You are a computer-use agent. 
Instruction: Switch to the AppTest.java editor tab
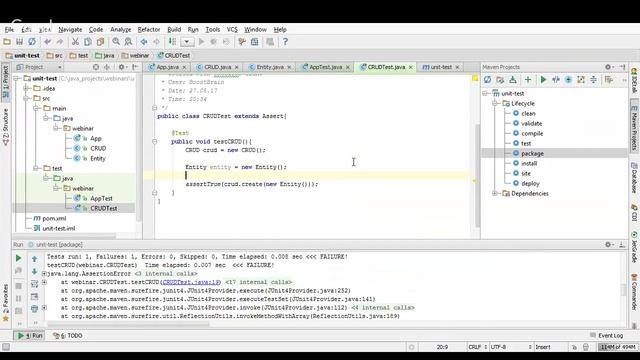click(325, 67)
